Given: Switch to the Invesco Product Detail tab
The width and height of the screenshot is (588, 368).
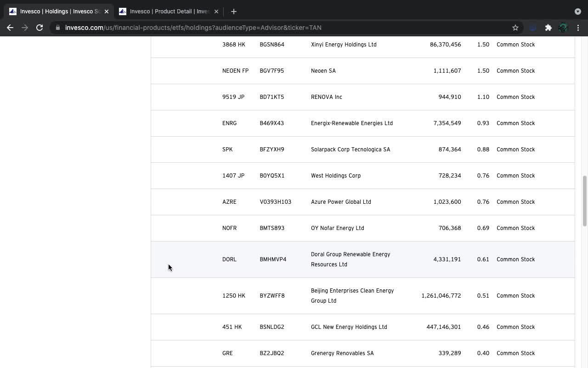Looking at the screenshot, I should tap(169, 11).
